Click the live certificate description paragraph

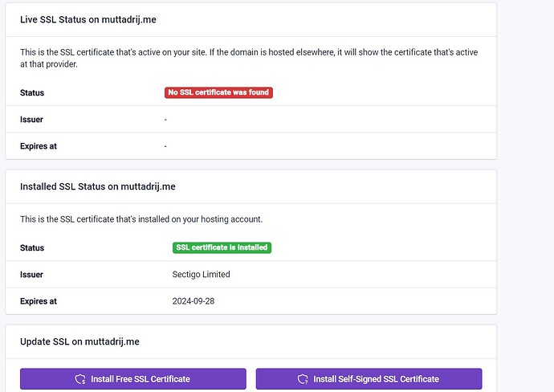click(249, 58)
